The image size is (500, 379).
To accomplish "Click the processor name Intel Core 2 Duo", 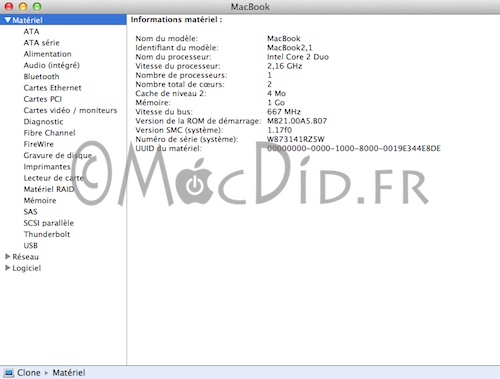I will coord(298,57).
